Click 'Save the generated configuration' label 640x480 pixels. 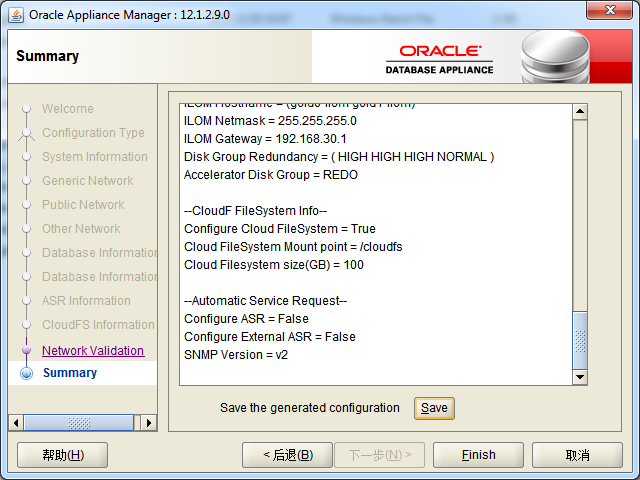tap(310, 408)
